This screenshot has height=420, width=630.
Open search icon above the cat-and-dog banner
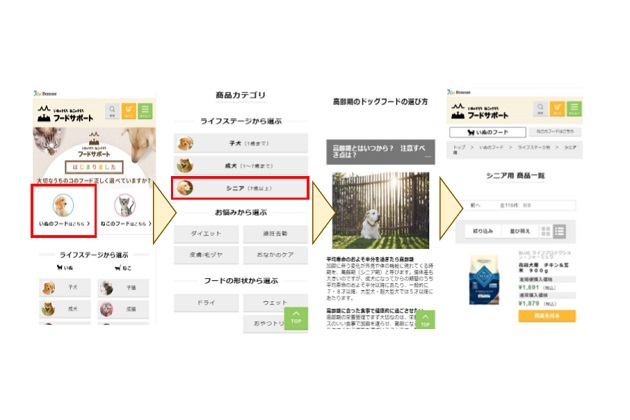(112, 111)
